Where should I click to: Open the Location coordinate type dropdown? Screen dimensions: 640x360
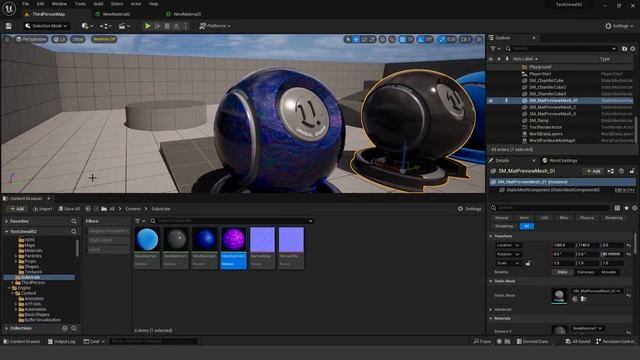coord(508,245)
